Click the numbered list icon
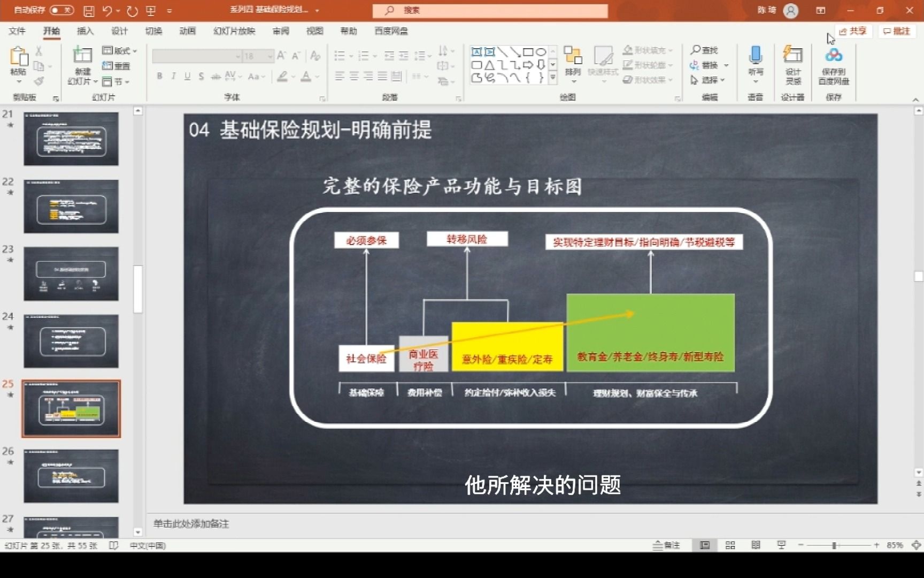 tap(364, 56)
